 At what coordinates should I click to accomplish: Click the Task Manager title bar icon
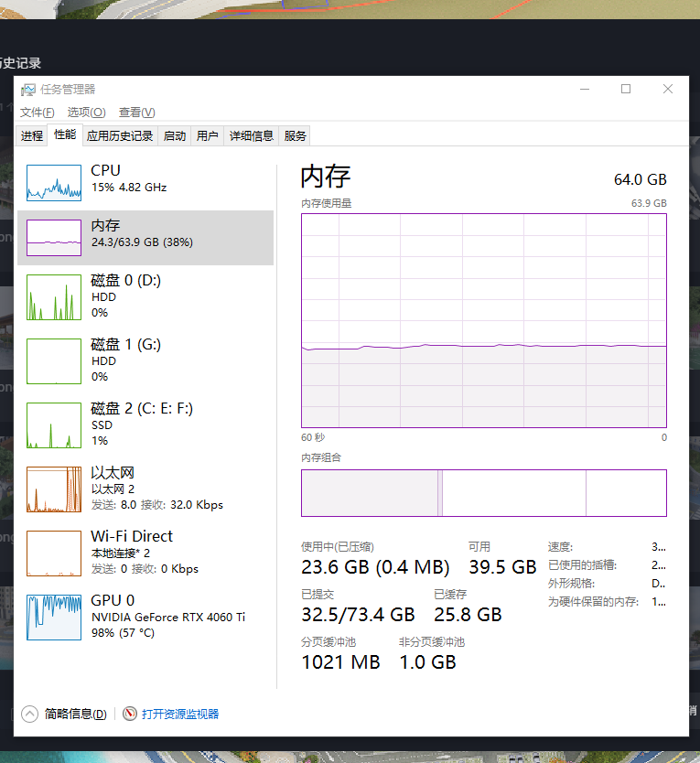[28, 90]
